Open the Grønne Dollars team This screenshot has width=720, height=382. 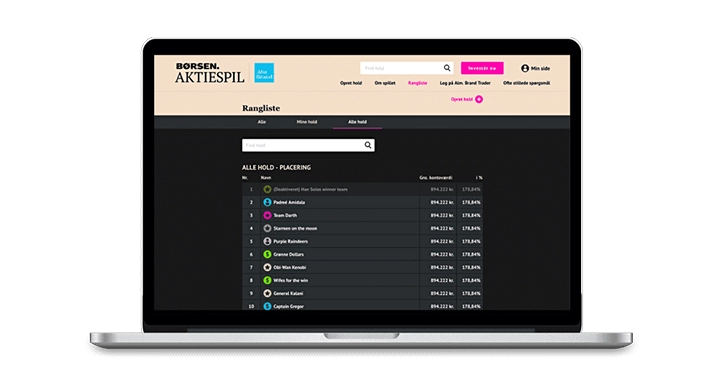(x=289, y=254)
